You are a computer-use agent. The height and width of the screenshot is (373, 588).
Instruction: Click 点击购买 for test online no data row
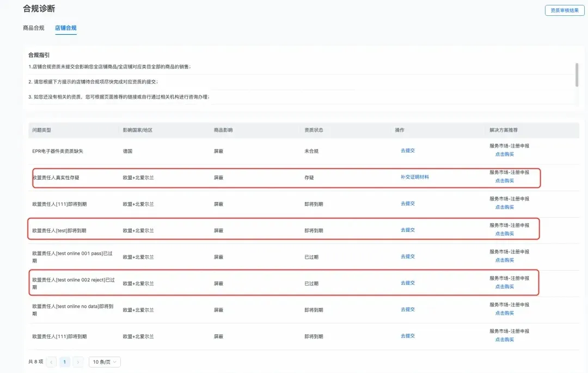[504, 313]
